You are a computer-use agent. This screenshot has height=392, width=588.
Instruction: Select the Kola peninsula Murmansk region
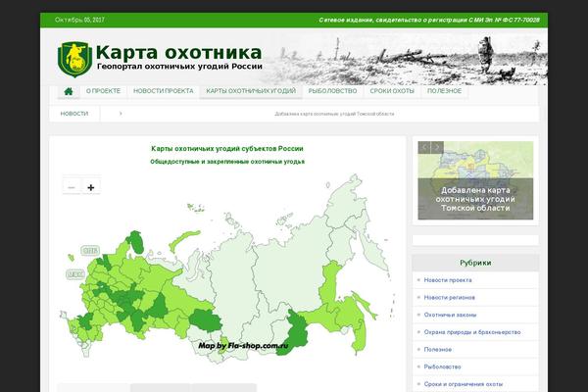135,242
